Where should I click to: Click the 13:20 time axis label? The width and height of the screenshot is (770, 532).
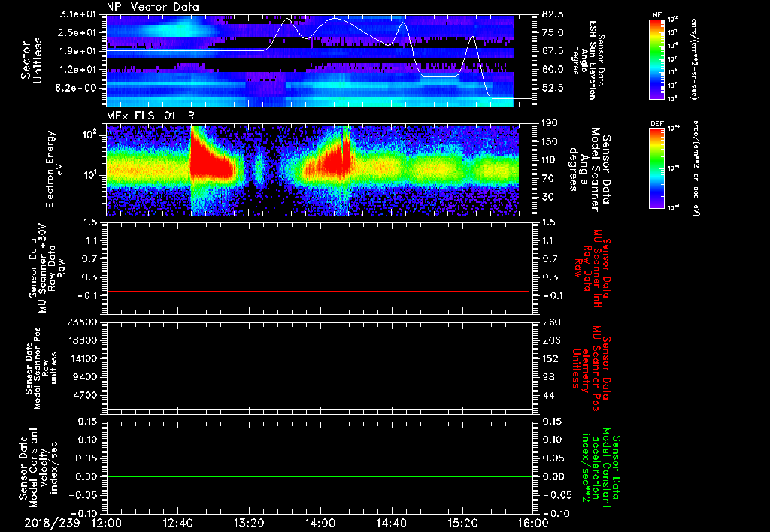249,523
